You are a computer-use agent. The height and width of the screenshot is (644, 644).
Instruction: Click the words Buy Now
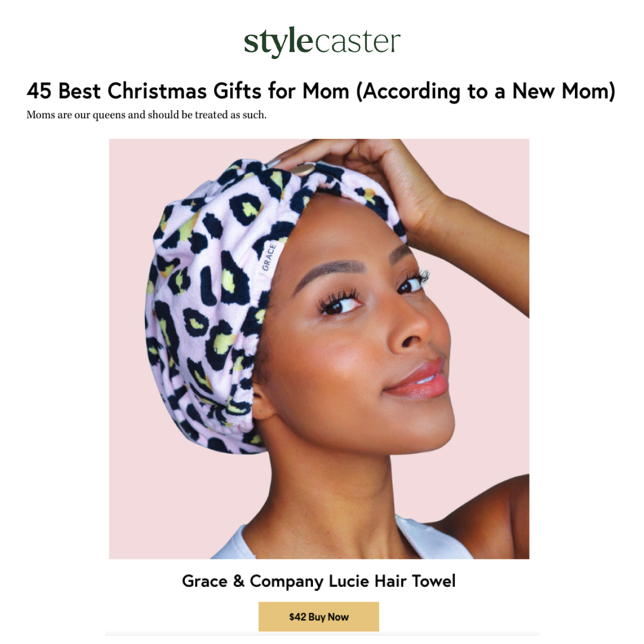click(x=329, y=617)
